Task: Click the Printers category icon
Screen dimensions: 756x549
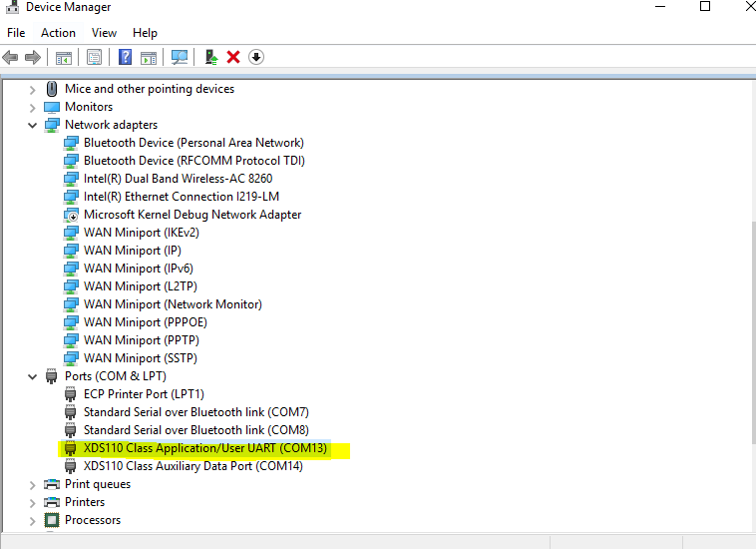Action: (x=52, y=502)
